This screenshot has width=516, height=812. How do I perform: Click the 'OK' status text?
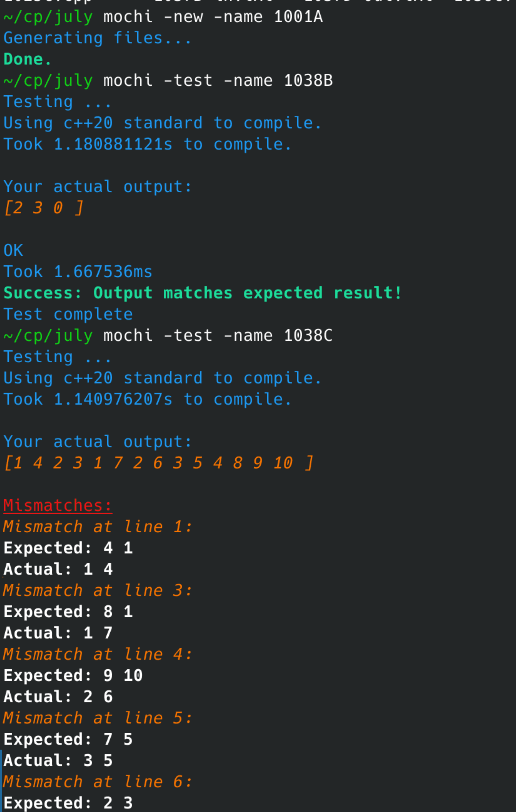(x=13, y=251)
